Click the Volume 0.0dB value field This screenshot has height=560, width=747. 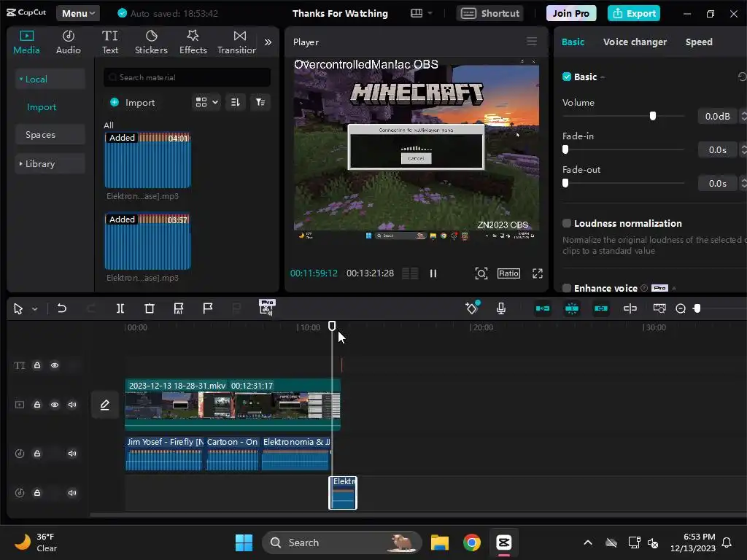tap(717, 116)
